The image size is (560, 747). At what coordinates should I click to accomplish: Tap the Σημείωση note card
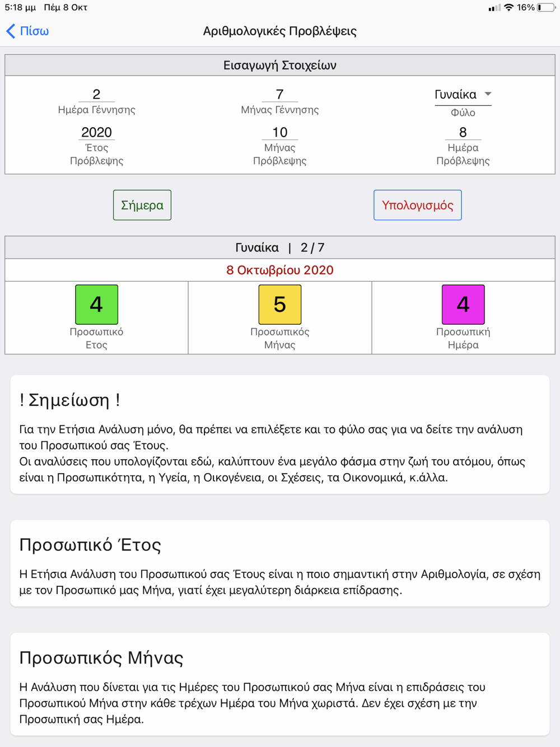[x=280, y=435]
